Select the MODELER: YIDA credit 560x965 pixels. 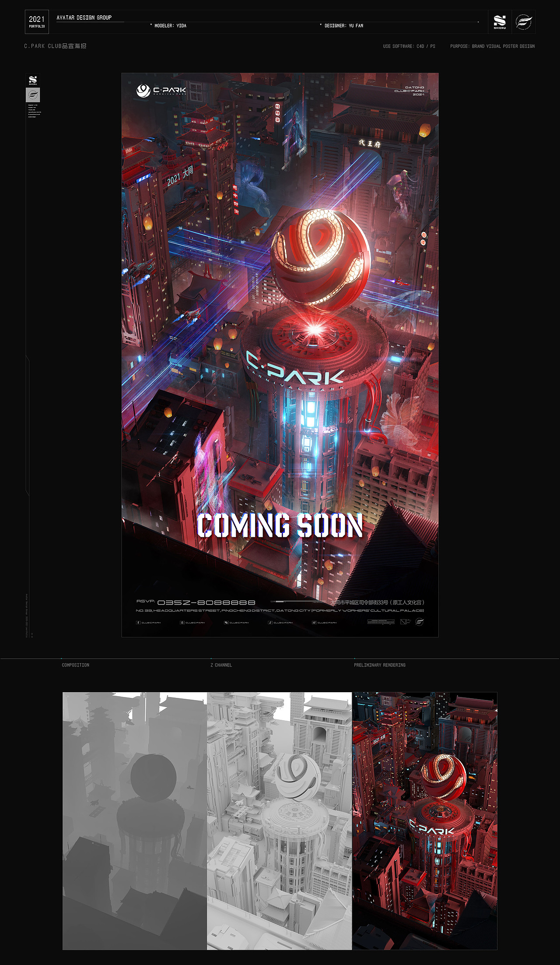point(170,26)
